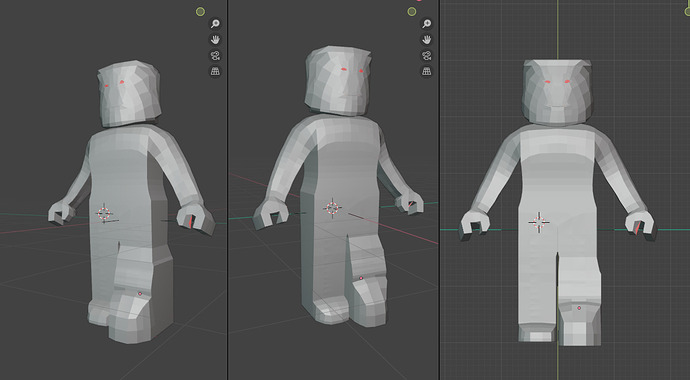Toggle camera view icon in middle viewport
The width and height of the screenshot is (690, 380).
(426, 55)
